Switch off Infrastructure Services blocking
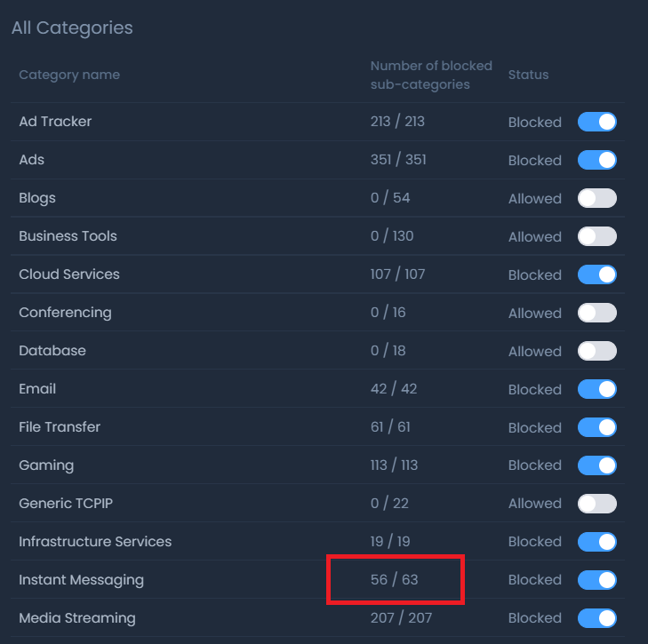This screenshot has height=644, width=648. click(x=596, y=542)
